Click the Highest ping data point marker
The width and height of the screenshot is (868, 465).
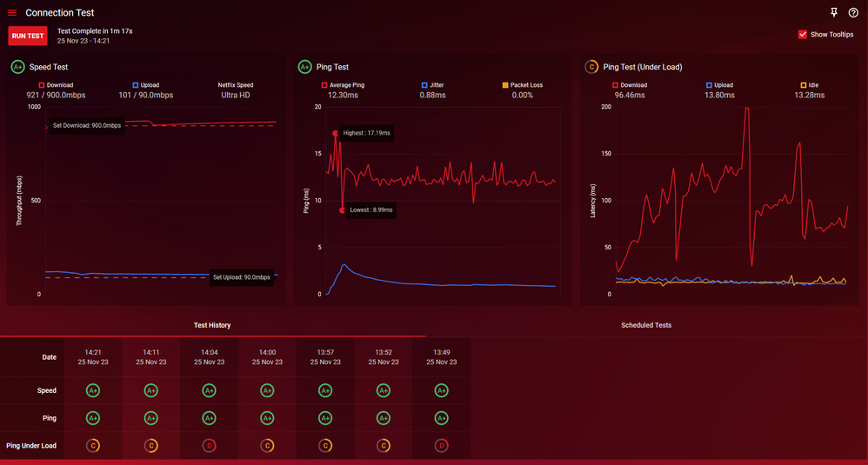335,134
